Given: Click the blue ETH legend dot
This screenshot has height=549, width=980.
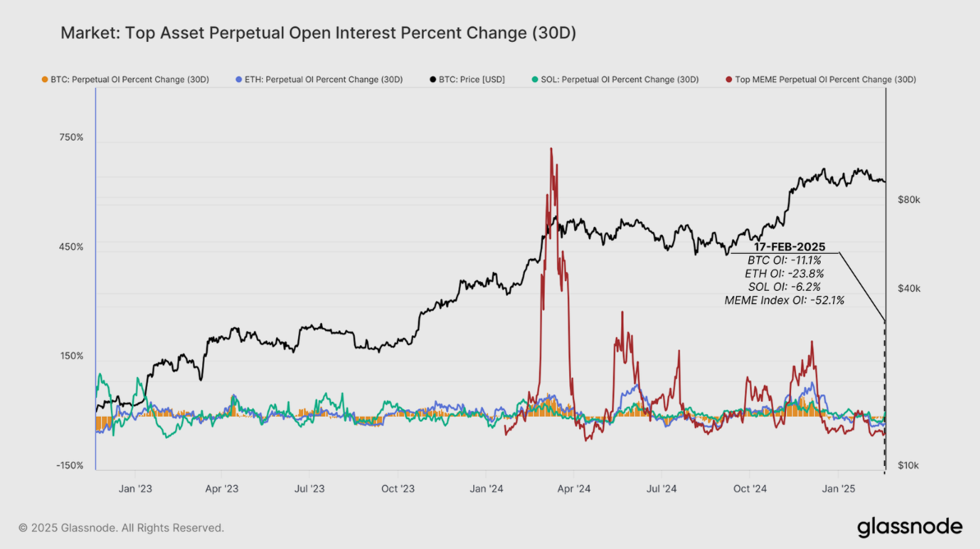Looking at the screenshot, I should 238,80.
